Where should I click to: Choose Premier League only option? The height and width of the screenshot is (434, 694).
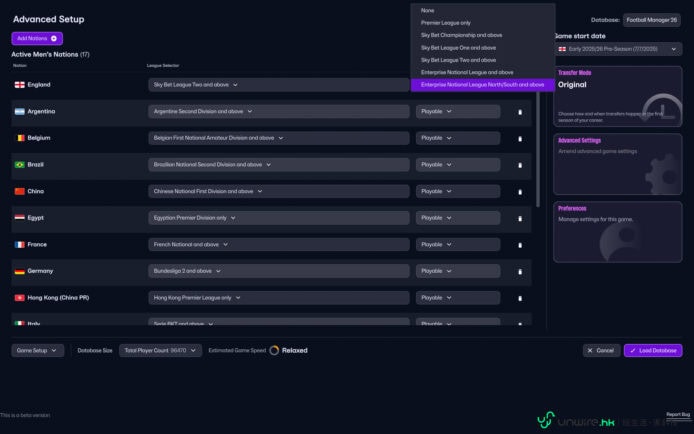(x=482, y=23)
